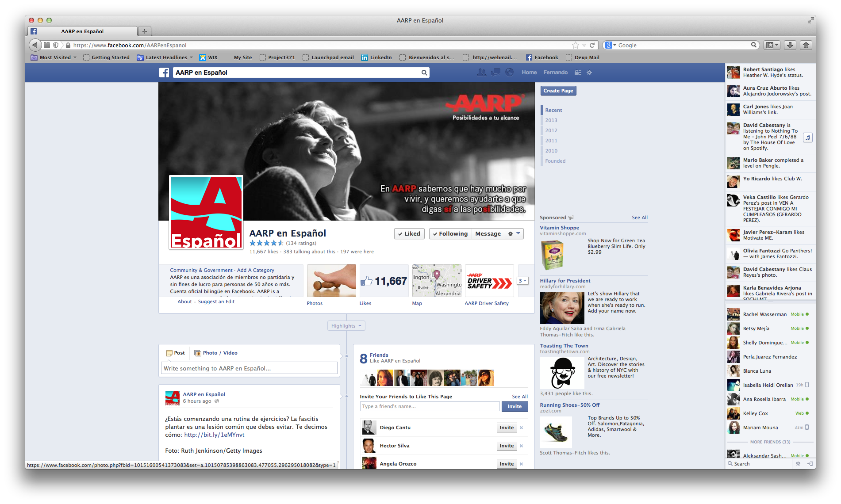
Task: Open the LinkedIn bookmark
Action: coord(376,57)
